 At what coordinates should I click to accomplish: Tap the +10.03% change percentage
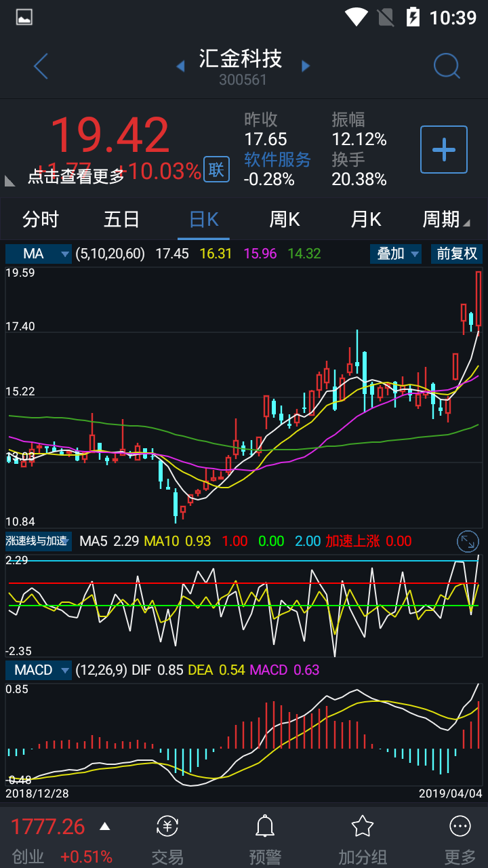click(160, 171)
